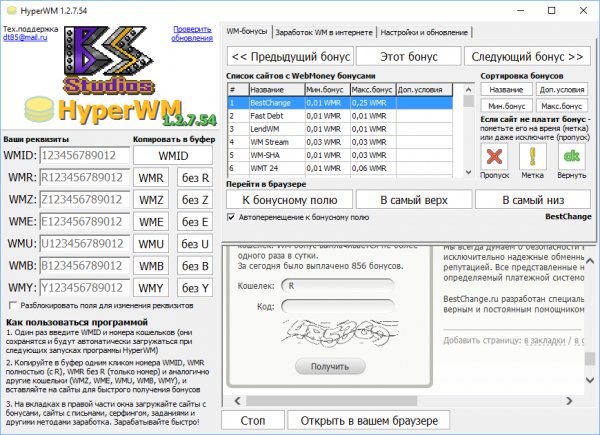The width and height of the screenshot is (600, 435).
Task: Click the без U copy button
Action: (195, 244)
